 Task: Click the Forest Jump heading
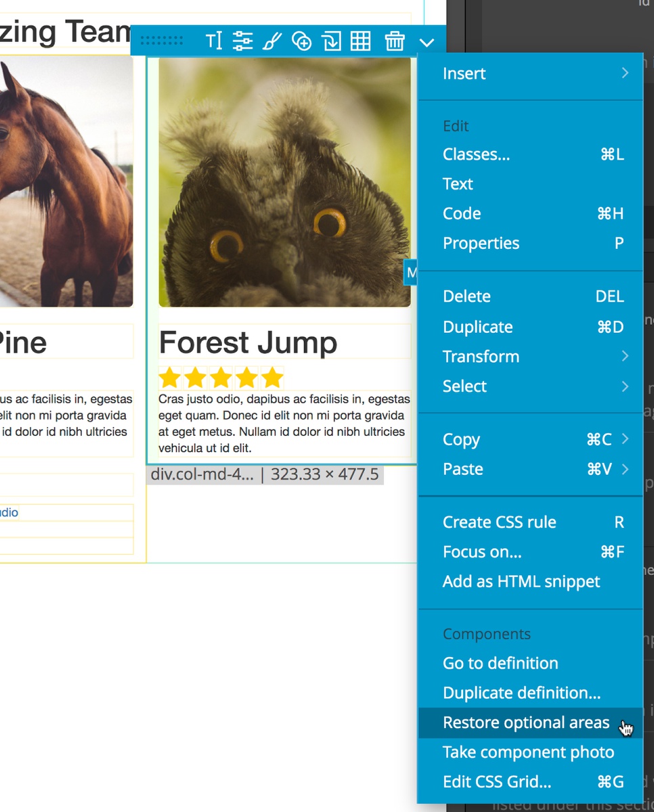tap(248, 342)
